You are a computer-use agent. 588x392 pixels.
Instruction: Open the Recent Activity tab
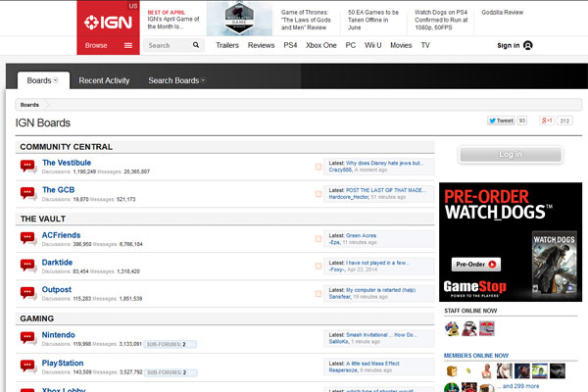pyautogui.click(x=104, y=80)
